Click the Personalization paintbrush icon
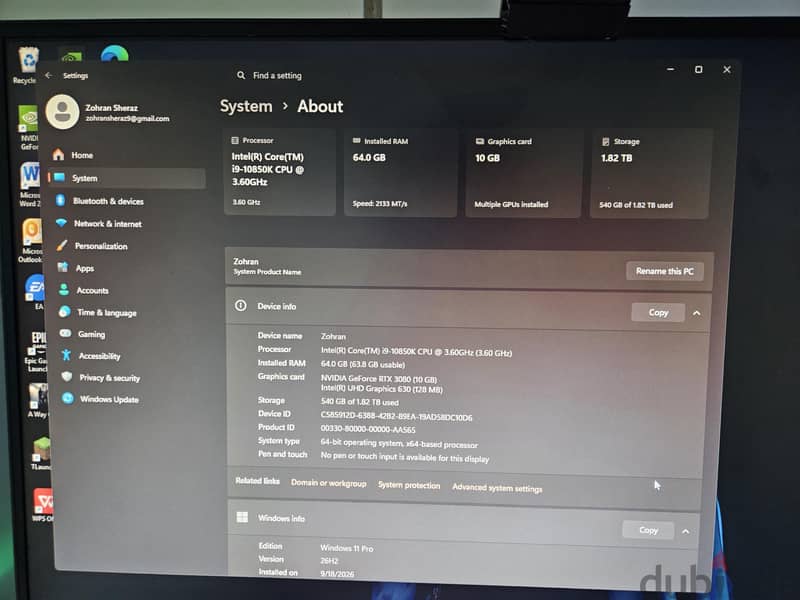 coord(62,245)
